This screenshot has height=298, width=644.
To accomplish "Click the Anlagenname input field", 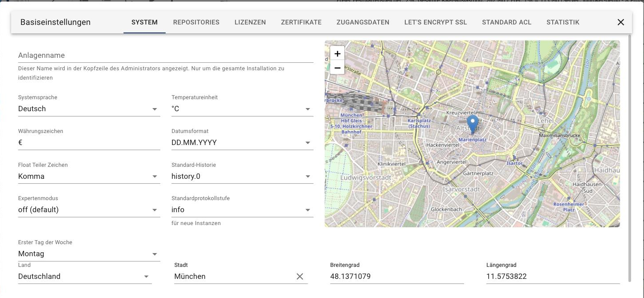I will [x=166, y=56].
